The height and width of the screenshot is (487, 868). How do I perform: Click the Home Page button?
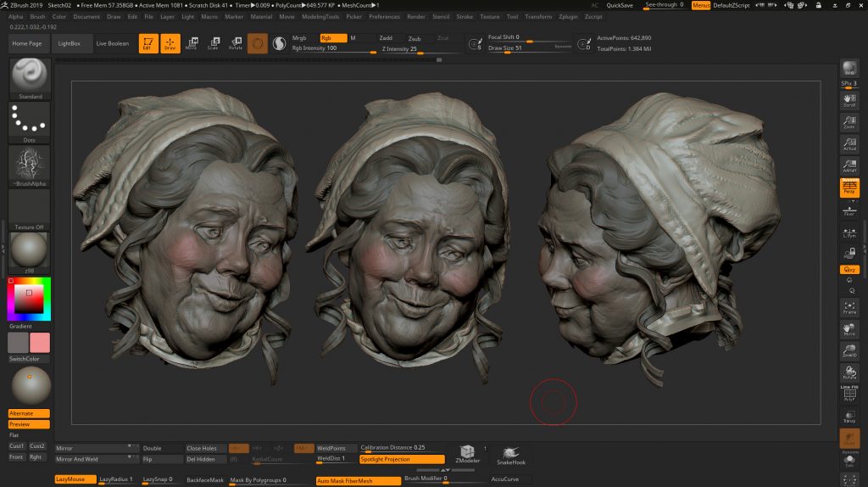[x=27, y=43]
